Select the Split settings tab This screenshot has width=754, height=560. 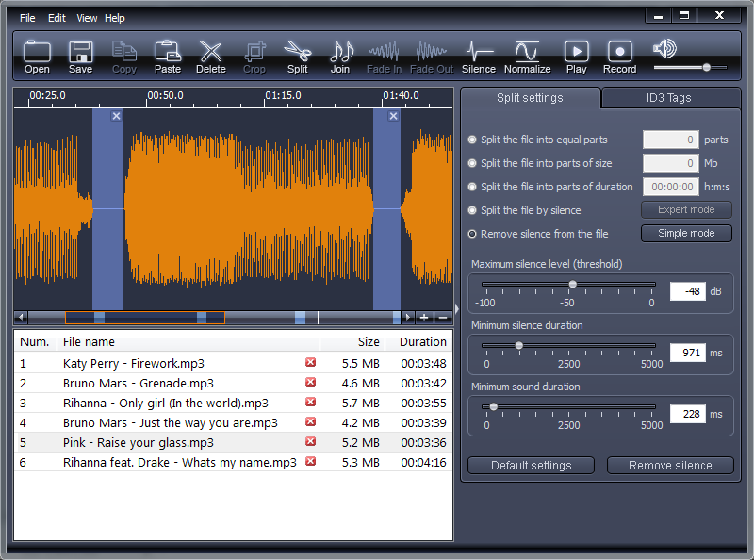532,97
